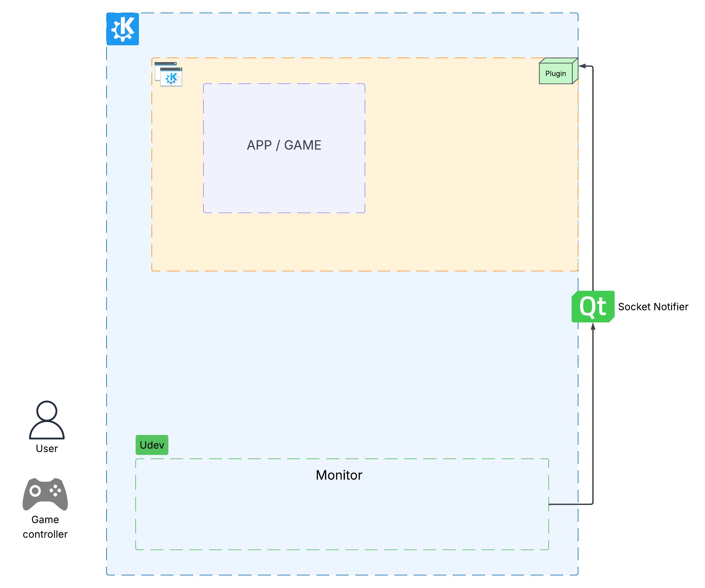Click the Game controller text label
The width and height of the screenshot is (705, 588).
coord(45,527)
